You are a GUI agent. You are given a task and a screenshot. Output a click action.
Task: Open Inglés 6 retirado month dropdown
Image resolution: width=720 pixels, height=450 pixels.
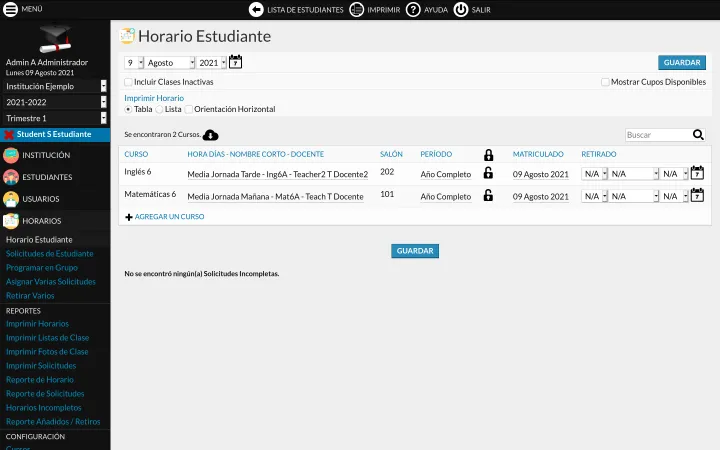633,174
